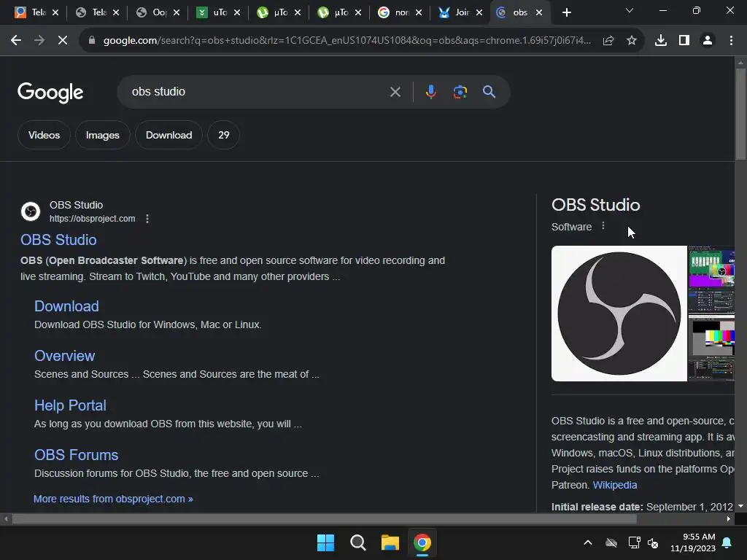The height and width of the screenshot is (560, 747).
Task: Click the Google logo
Action: [x=50, y=93]
